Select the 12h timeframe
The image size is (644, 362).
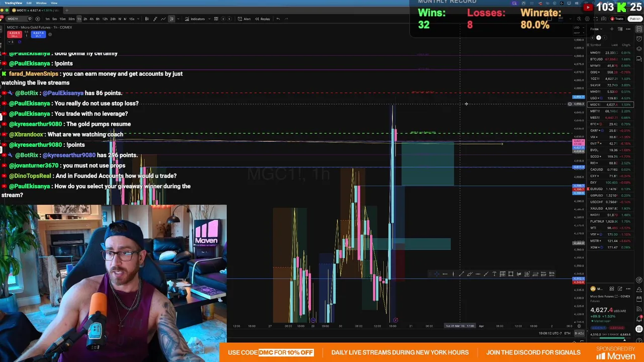tap(105, 19)
